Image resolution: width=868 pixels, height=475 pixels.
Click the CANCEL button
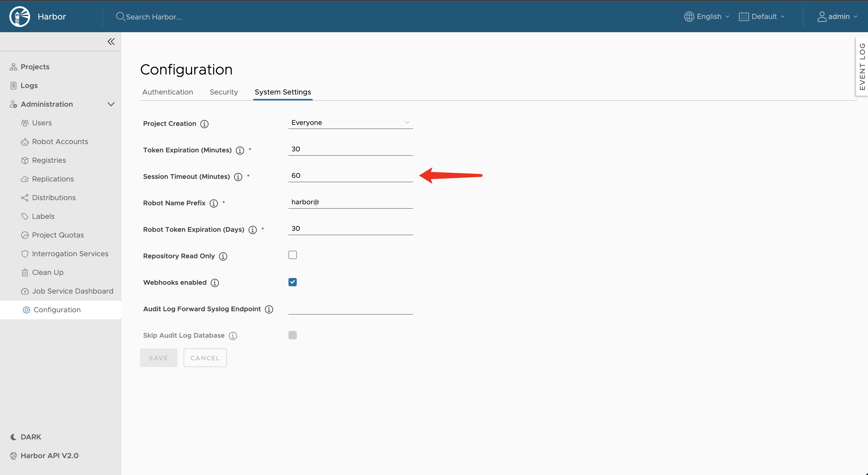pyautogui.click(x=205, y=358)
